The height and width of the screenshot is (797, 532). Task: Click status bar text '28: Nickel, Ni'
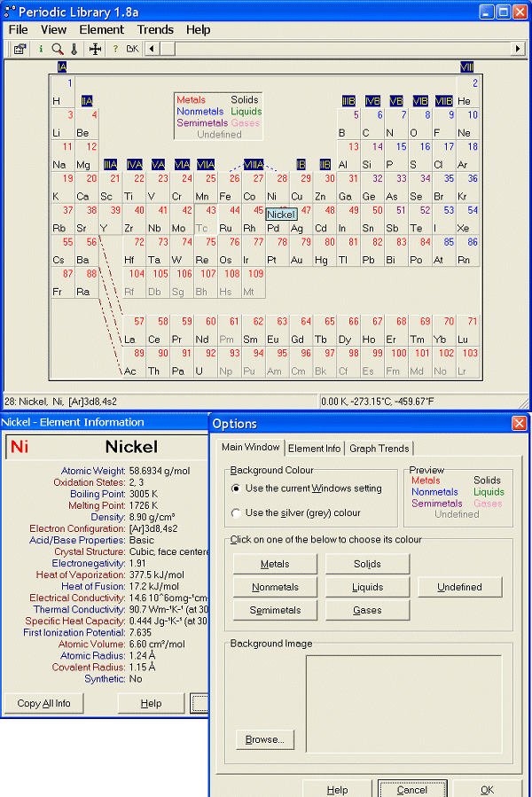tap(35, 402)
